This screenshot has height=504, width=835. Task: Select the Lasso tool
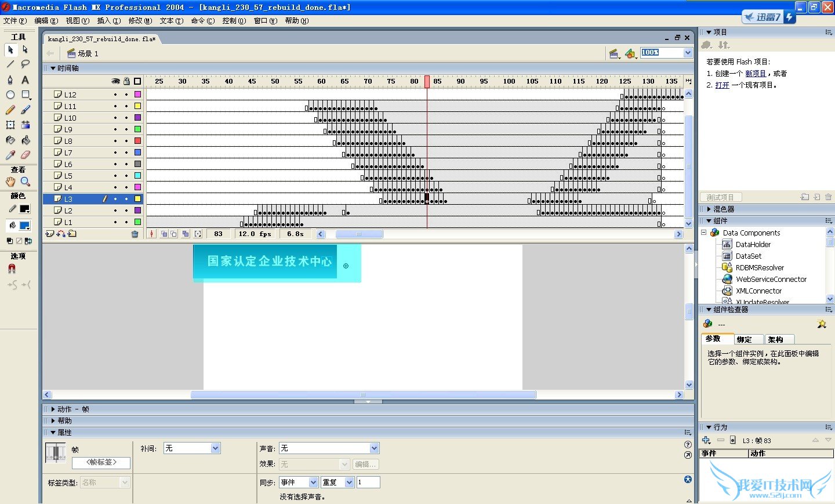click(x=26, y=64)
